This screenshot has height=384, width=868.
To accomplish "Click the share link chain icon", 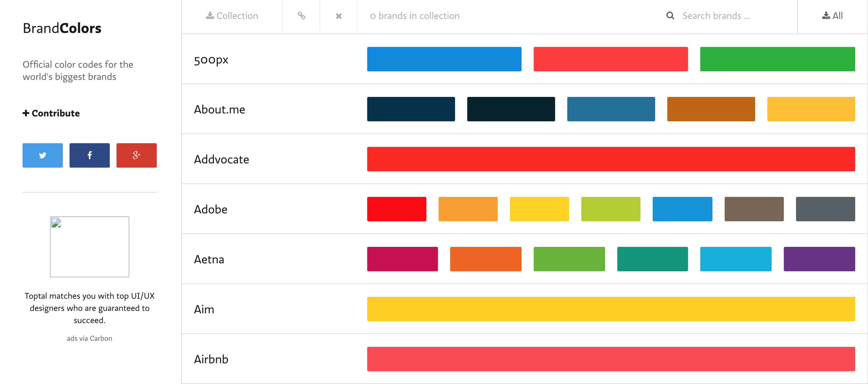I will [301, 16].
